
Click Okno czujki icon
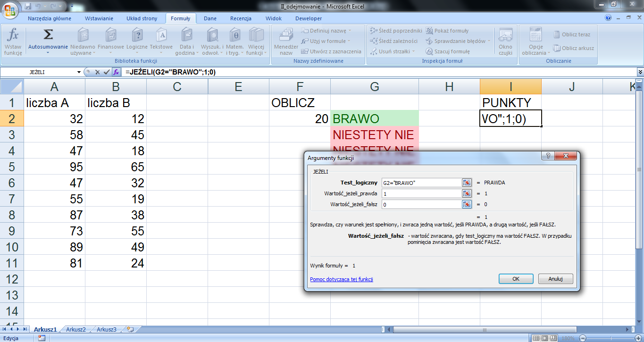(x=505, y=42)
